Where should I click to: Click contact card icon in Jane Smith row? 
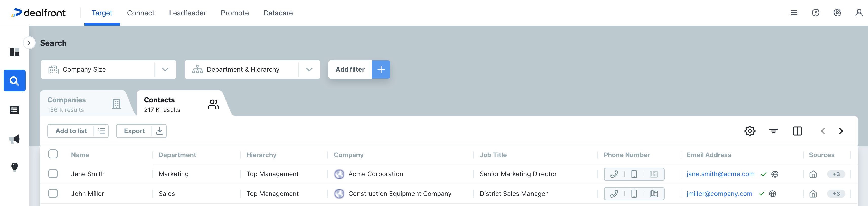click(654, 174)
